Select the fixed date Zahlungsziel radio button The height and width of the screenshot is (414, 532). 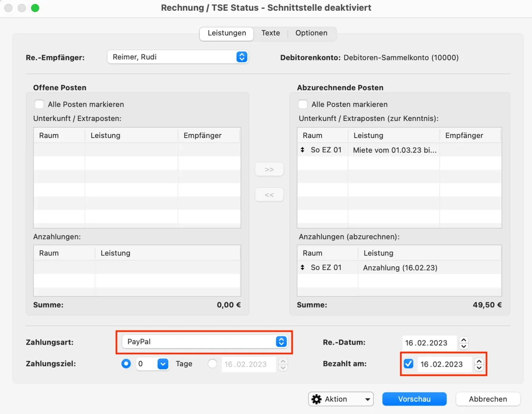[212, 364]
